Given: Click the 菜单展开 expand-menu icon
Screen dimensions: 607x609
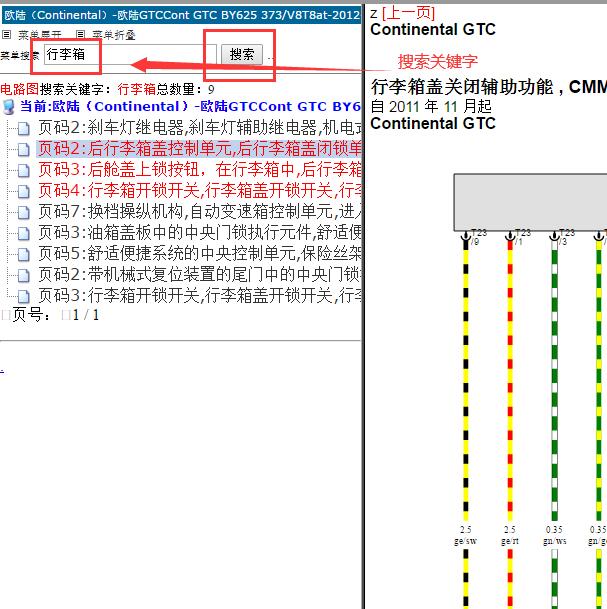Looking at the screenshot, I should [6, 35].
